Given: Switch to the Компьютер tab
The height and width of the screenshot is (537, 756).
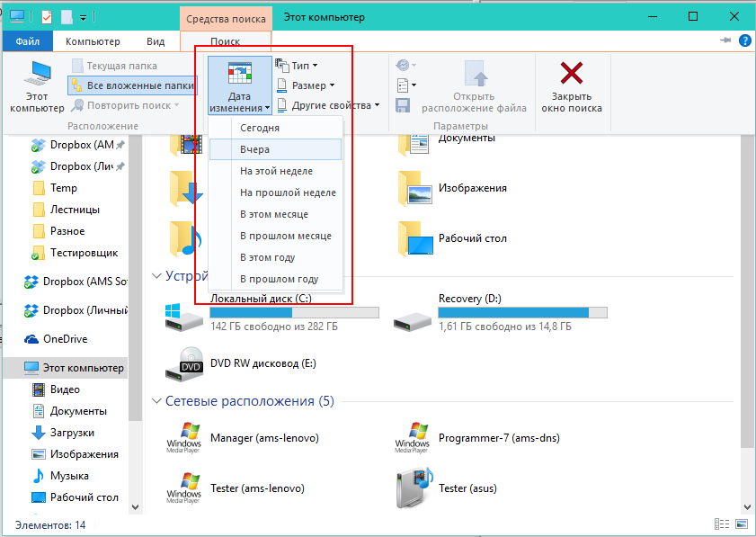Looking at the screenshot, I should pos(93,41).
